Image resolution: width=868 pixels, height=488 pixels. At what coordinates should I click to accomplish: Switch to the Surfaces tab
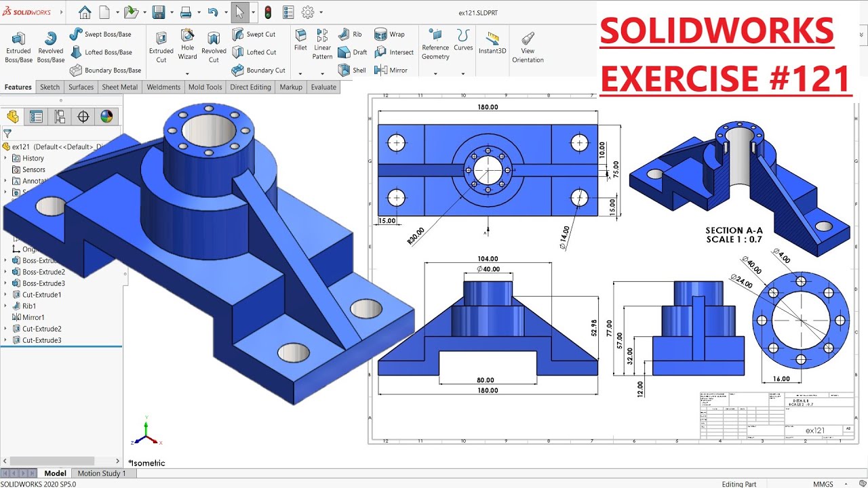pyautogui.click(x=81, y=87)
